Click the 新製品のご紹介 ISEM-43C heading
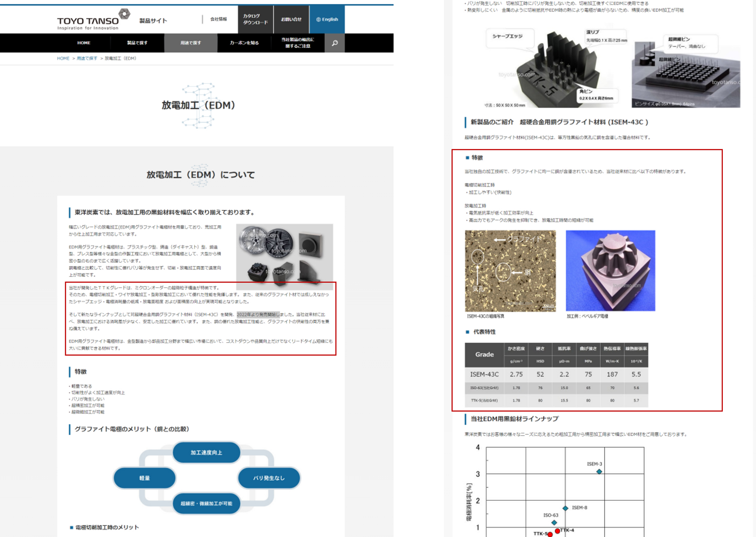Viewport: 756px width, 537px height. [x=559, y=122]
